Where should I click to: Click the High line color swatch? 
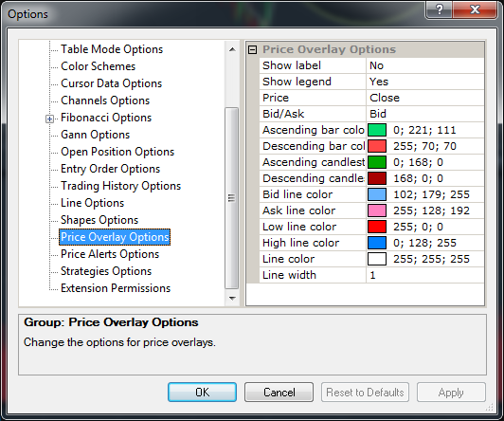[x=377, y=243]
